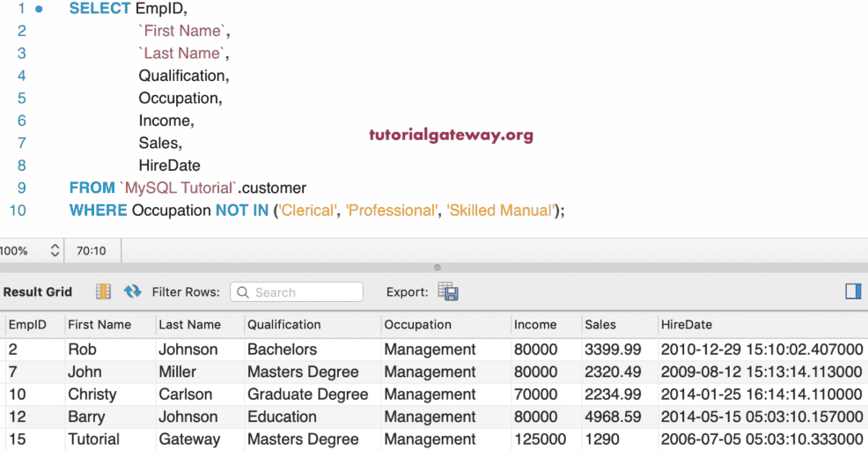868x450 pixels.
Task: Select hire date 2014-01-25 16:14:14.110000
Action: [x=761, y=395]
